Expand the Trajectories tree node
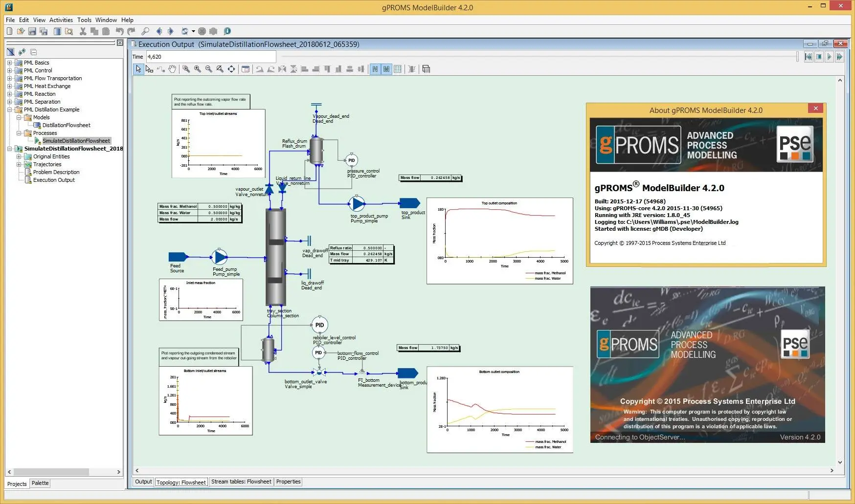The height and width of the screenshot is (504, 855). 19,164
